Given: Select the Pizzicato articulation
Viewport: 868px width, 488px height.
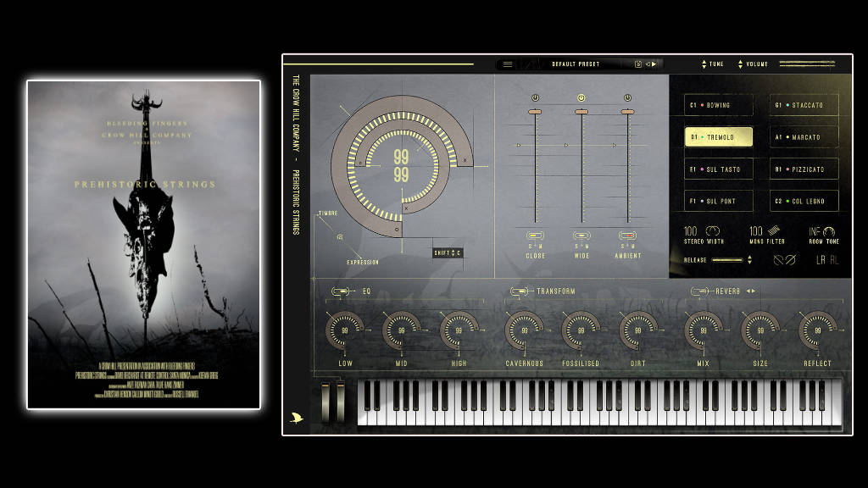Looking at the screenshot, I should tap(804, 169).
